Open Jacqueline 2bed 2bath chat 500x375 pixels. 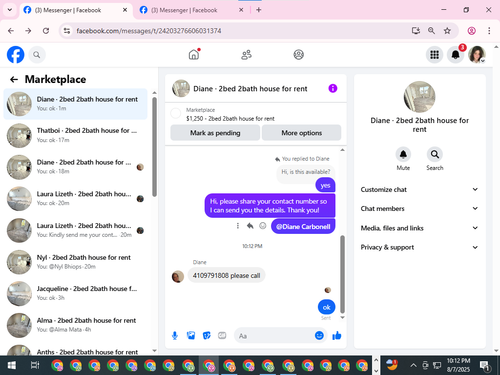76,293
